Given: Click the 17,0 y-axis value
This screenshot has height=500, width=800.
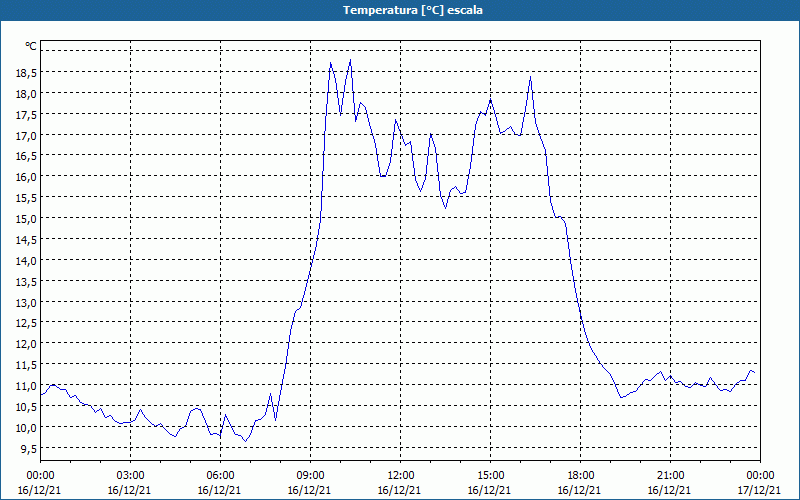Looking at the screenshot, I should (27, 136).
